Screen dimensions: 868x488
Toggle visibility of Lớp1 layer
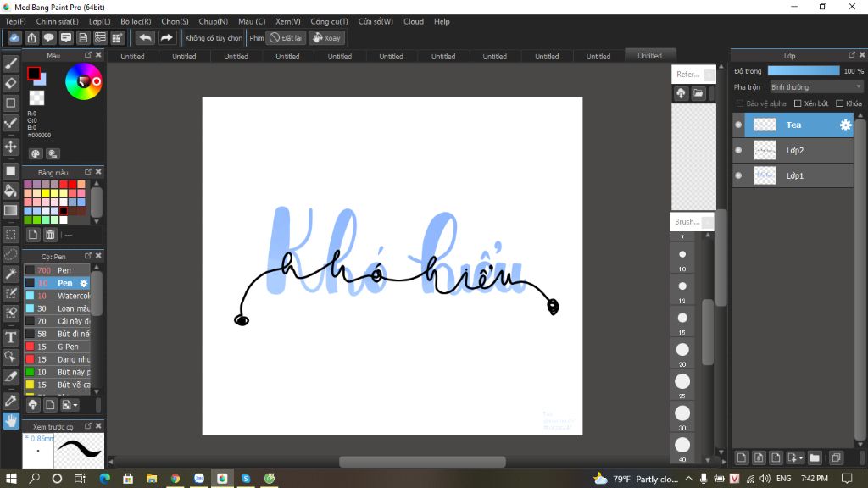coord(738,176)
